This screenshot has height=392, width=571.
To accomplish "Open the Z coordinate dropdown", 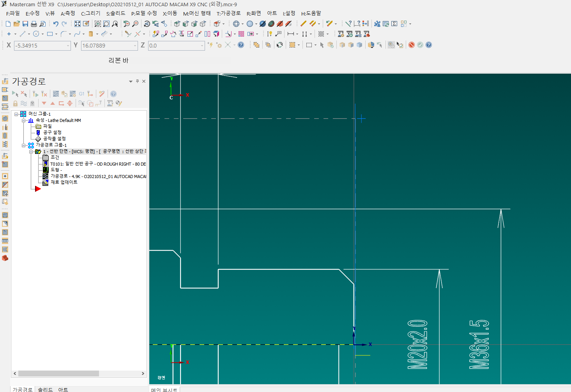I will (202, 46).
